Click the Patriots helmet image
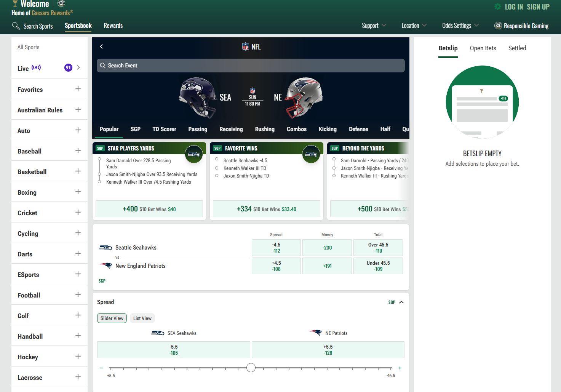Image resolution: width=561 pixels, height=392 pixels. click(x=304, y=97)
